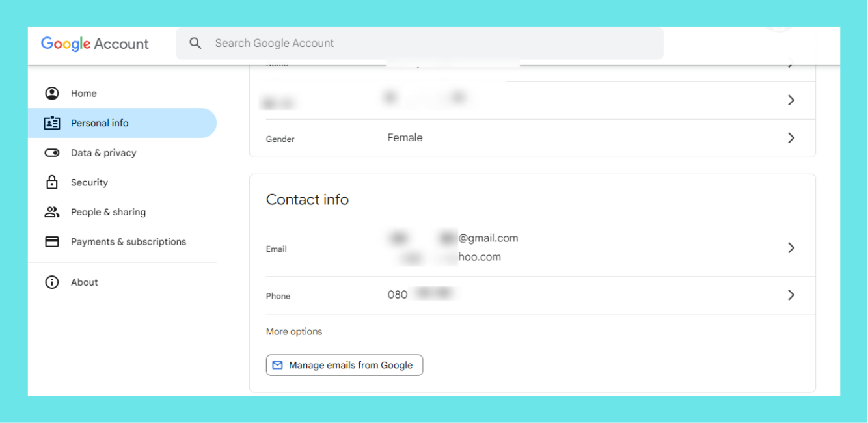Click the Search Google Account field
868x423 pixels.
coord(429,43)
